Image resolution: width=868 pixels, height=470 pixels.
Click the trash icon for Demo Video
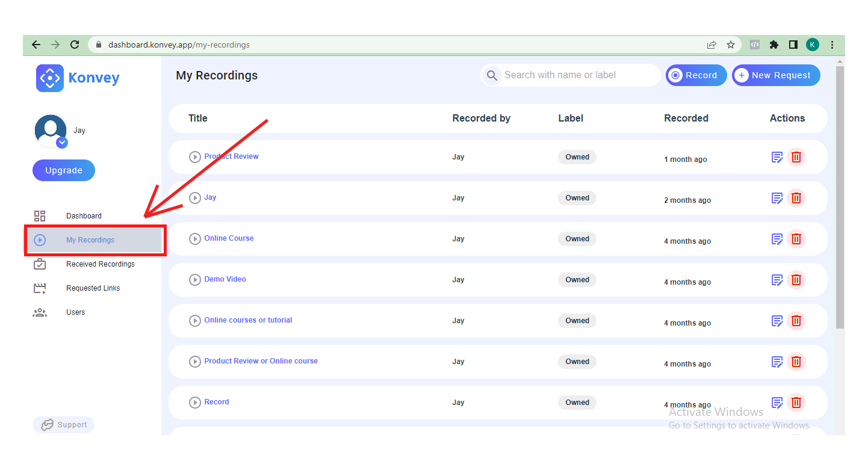click(x=796, y=280)
